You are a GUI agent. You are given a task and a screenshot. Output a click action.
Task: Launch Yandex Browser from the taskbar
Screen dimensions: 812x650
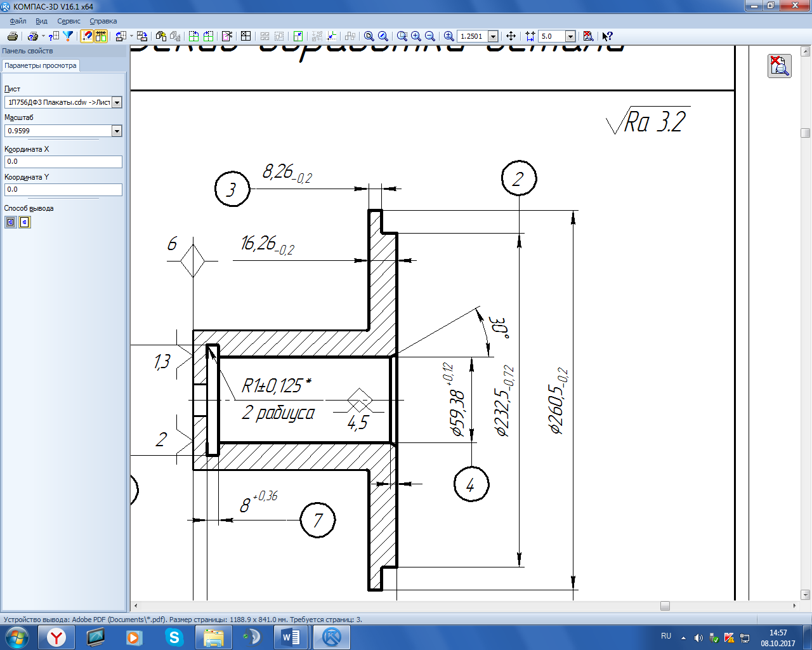coord(56,637)
